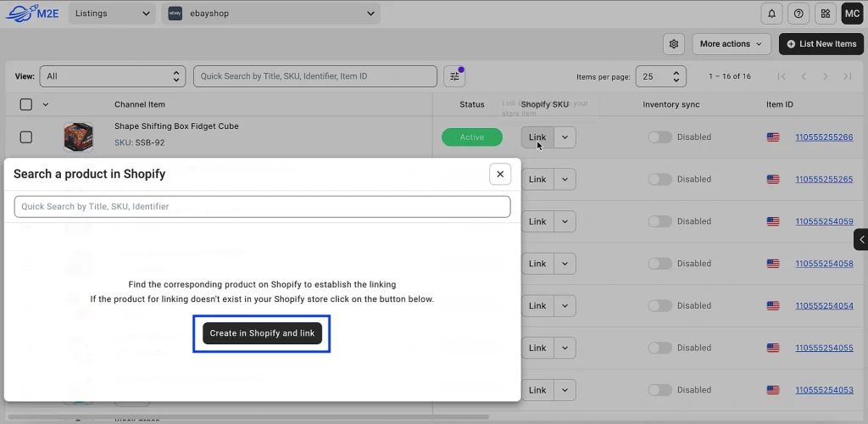The height and width of the screenshot is (424, 868).
Task: Click the Shopify product search field
Action: [x=262, y=206]
